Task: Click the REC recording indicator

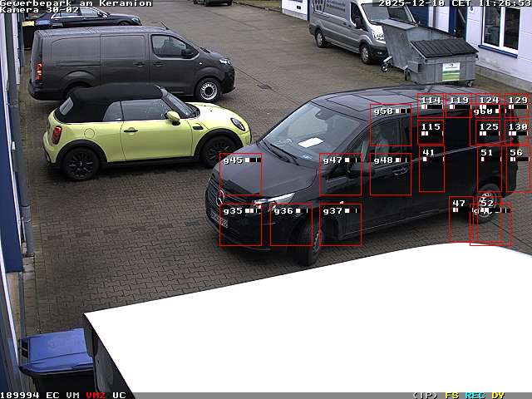Action: [x=475, y=395]
